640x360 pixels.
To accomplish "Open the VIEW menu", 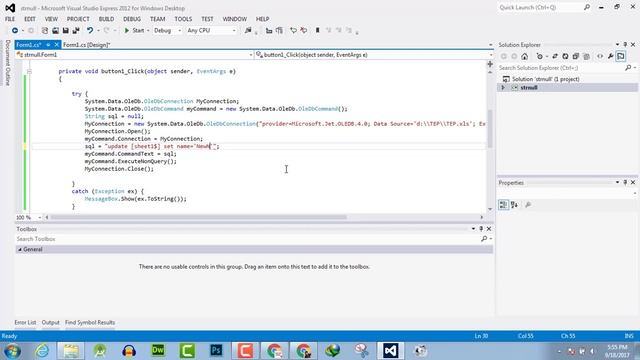I will pyautogui.click(x=51, y=19).
